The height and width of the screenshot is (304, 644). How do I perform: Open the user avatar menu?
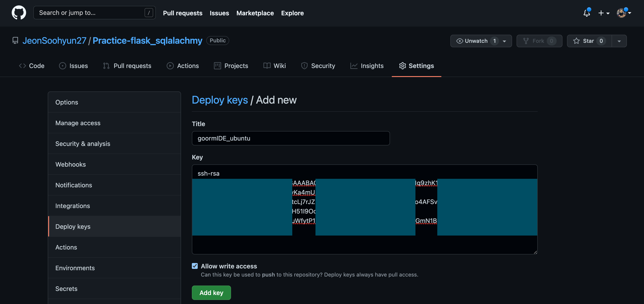[624, 13]
